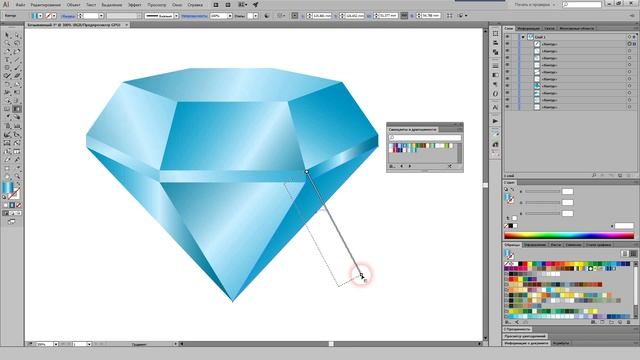The image size is (640, 360).
Task: Open the Объект menu
Action: [x=73, y=5]
